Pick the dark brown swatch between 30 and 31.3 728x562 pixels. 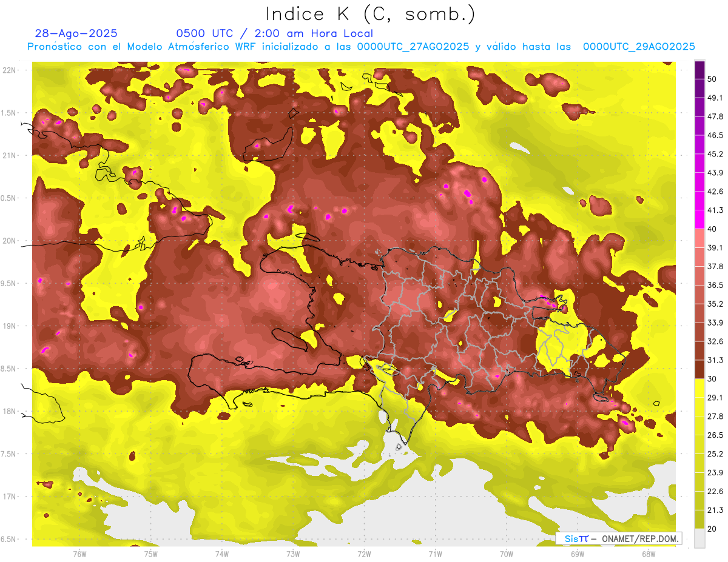point(699,369)
